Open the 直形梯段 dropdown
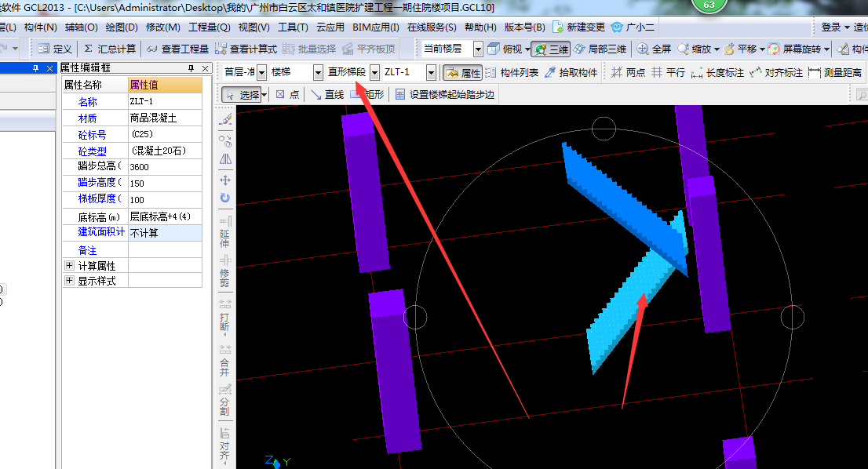 coord(375,72)
